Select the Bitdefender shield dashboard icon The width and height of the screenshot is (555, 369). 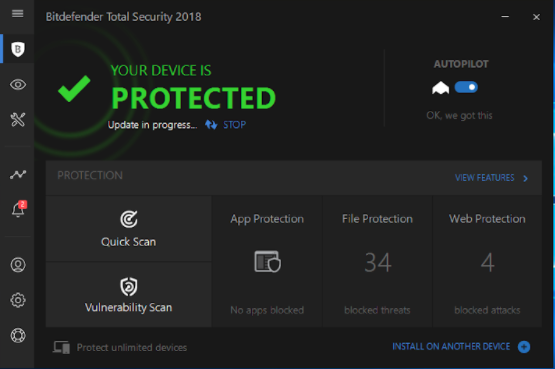point(18,49)
